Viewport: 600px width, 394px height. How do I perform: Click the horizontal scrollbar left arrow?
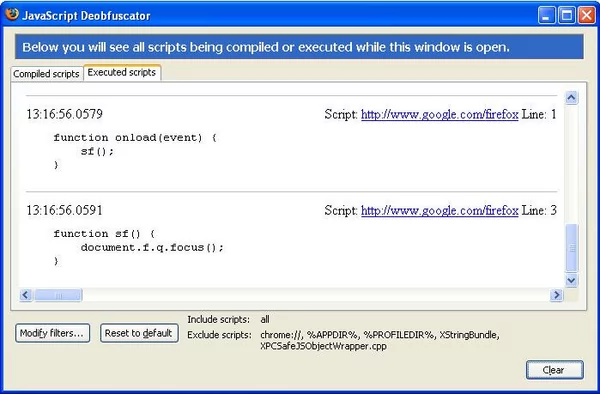click(26, 295)
